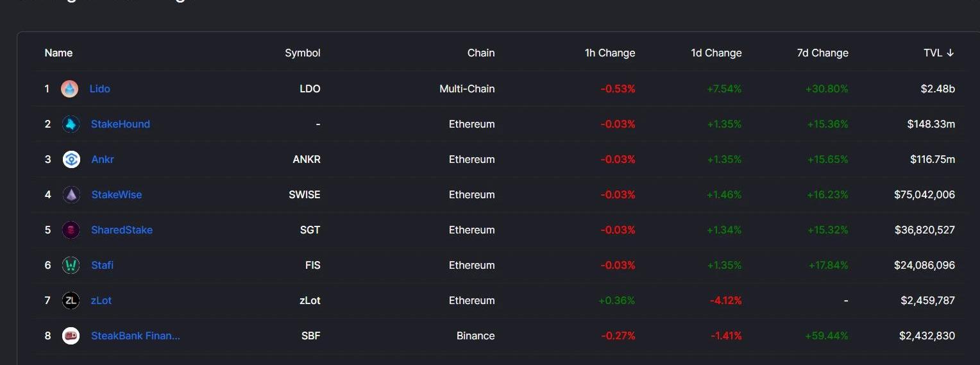Screen dimensions: 980x365
Task: Open the StakeHound protocol link
Action: (x=121, y=124)
